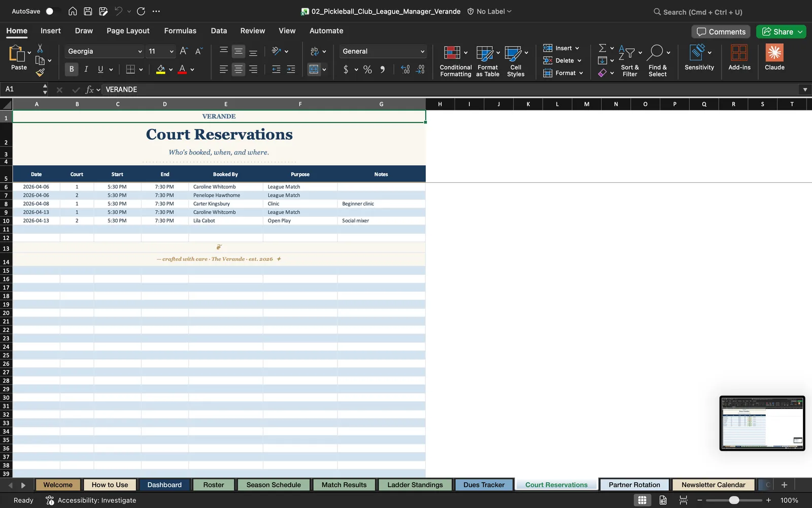Open the Dashboard sheet tab

click(x=164, y=485)
